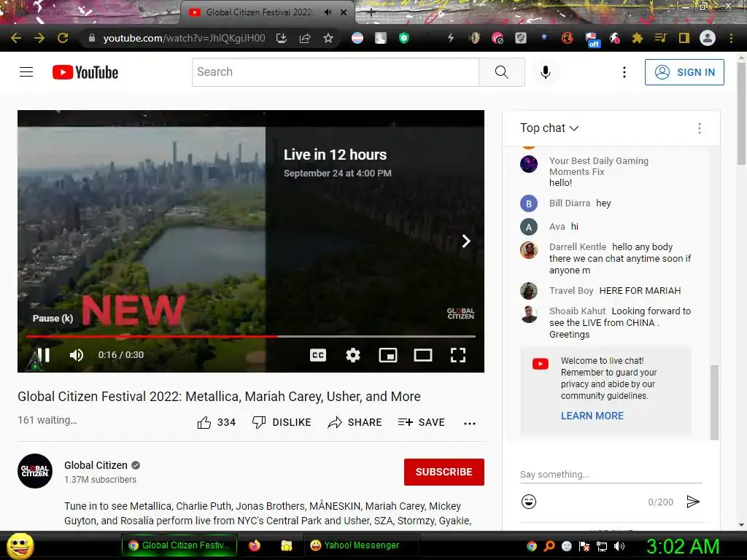Focus the Say something chat input
747x560 pixels.
pyautogui.click(x=611, y=474)
